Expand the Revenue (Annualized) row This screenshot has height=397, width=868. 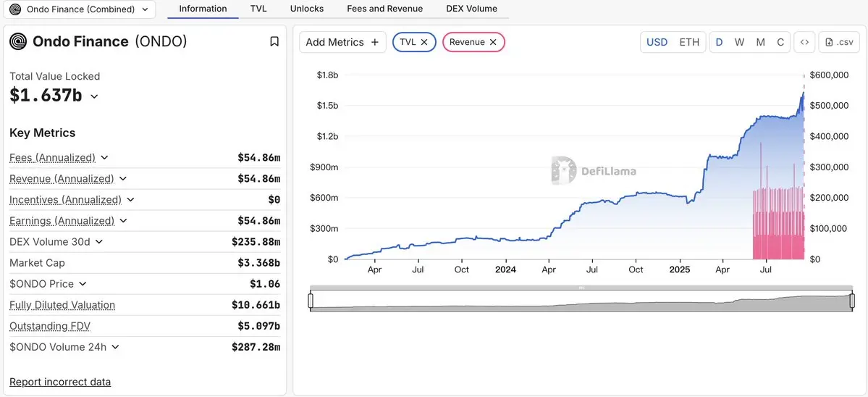point(124,179)
